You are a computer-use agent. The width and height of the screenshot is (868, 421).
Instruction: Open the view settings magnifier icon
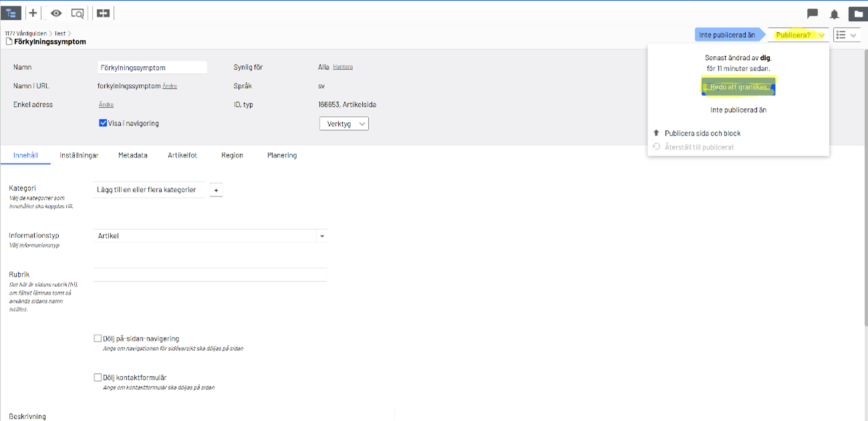(78, 13)
